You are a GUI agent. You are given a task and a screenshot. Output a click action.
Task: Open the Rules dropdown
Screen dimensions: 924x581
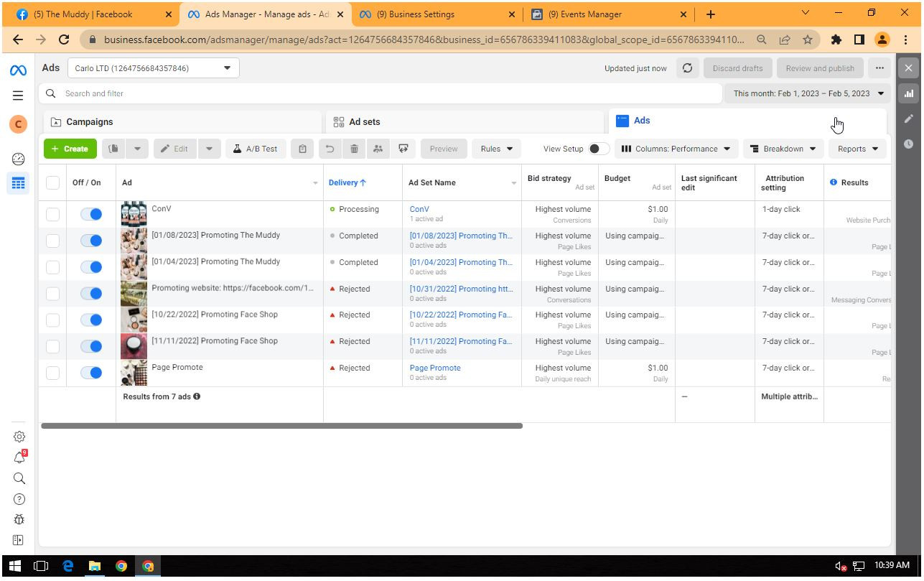pyautogui.click(x=496, y=149)
